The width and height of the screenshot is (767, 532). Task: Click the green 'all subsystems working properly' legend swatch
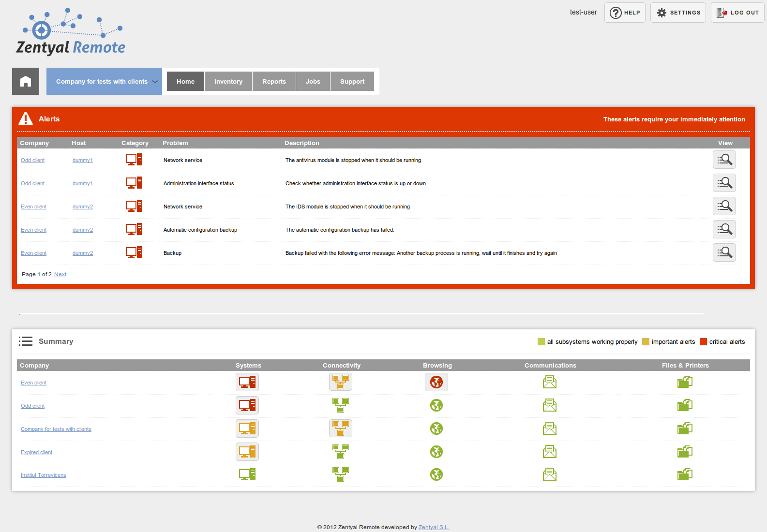[x=541, y=342]
